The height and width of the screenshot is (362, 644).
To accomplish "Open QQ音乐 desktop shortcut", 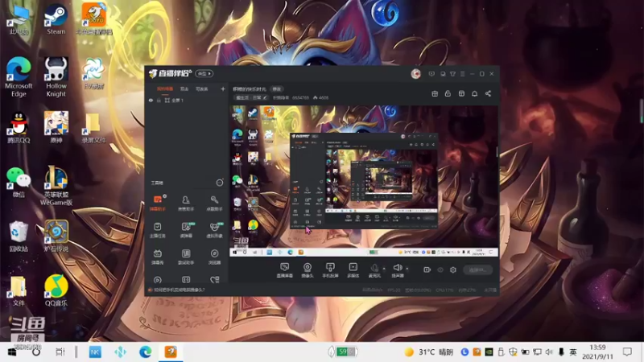I will coord(56,290).
